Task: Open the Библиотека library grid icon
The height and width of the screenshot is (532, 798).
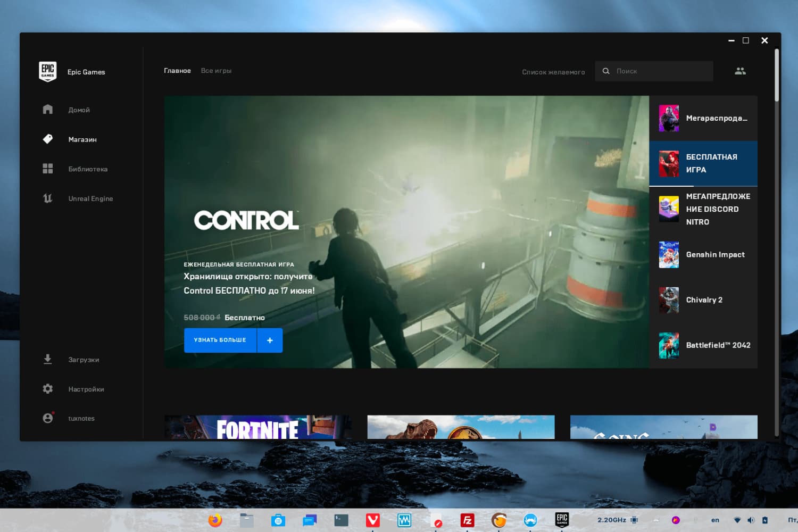Action: 48,169
